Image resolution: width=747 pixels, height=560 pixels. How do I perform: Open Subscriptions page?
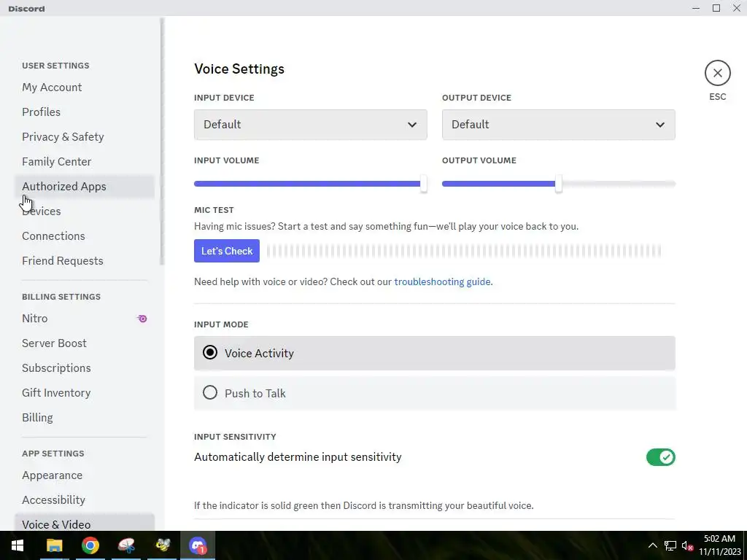(x=85, y=367)
